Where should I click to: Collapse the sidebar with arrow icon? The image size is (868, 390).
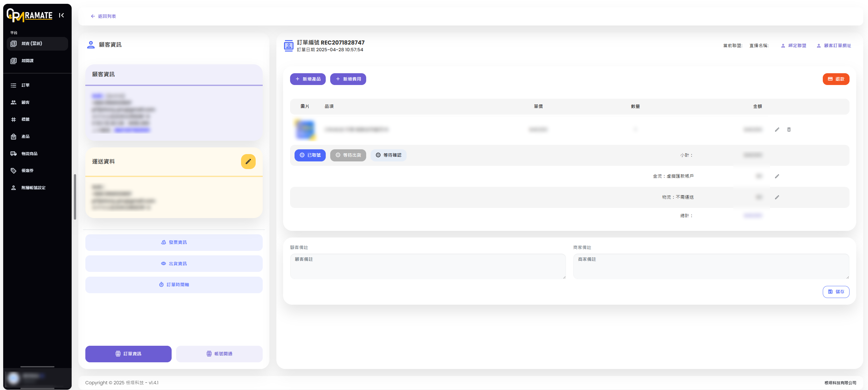pos(61,15)
